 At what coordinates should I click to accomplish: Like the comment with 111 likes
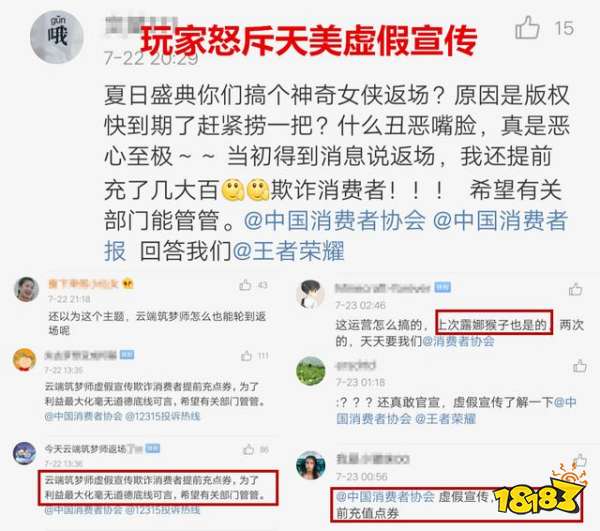(247, 356)
